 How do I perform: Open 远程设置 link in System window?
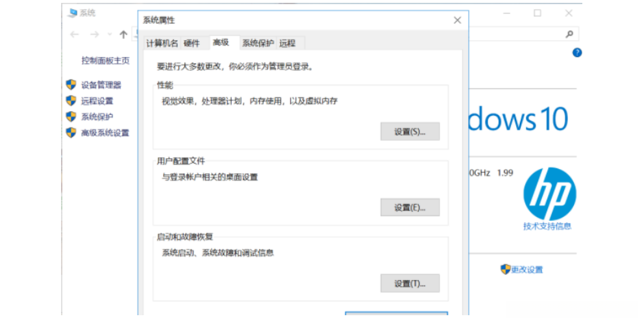tap(97, 101)
